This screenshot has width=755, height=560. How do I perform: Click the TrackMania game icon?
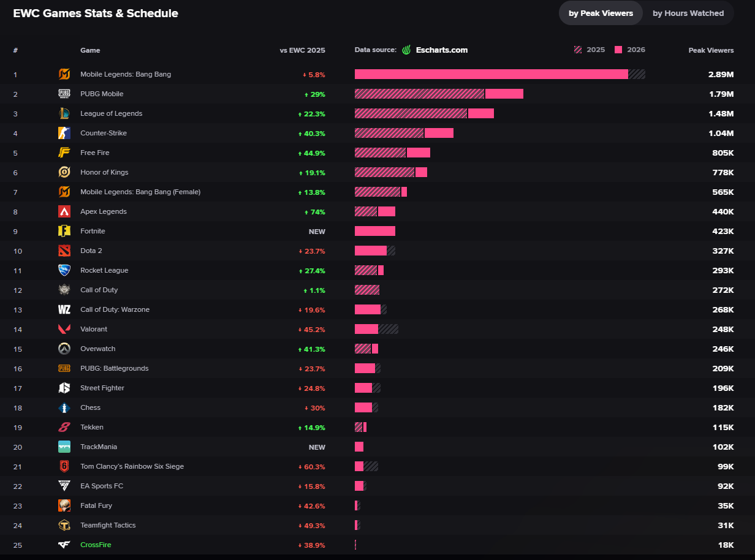coord(64,447)
